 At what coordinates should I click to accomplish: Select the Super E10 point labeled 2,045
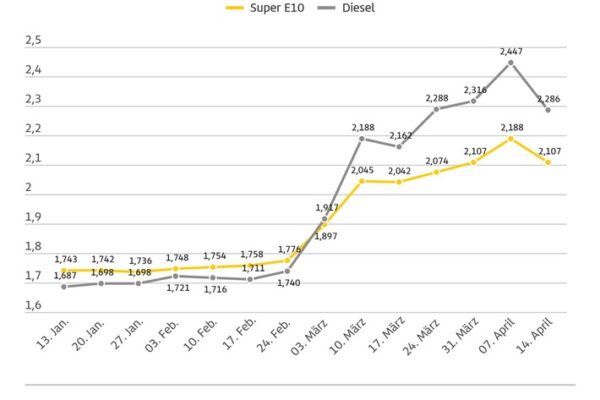coord(362,181)
